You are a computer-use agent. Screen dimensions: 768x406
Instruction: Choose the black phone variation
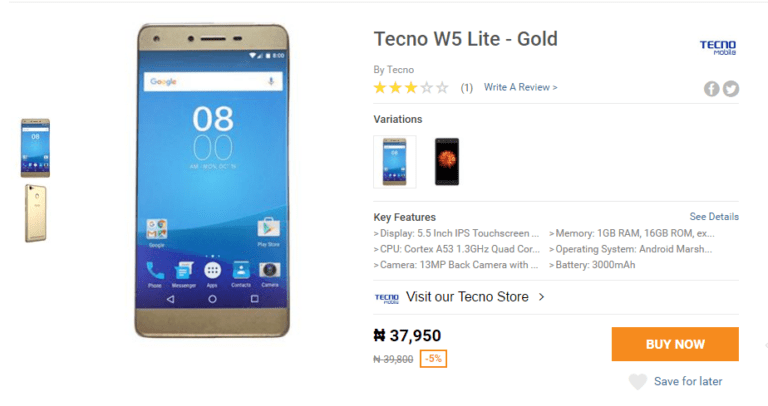pos(446,161)
